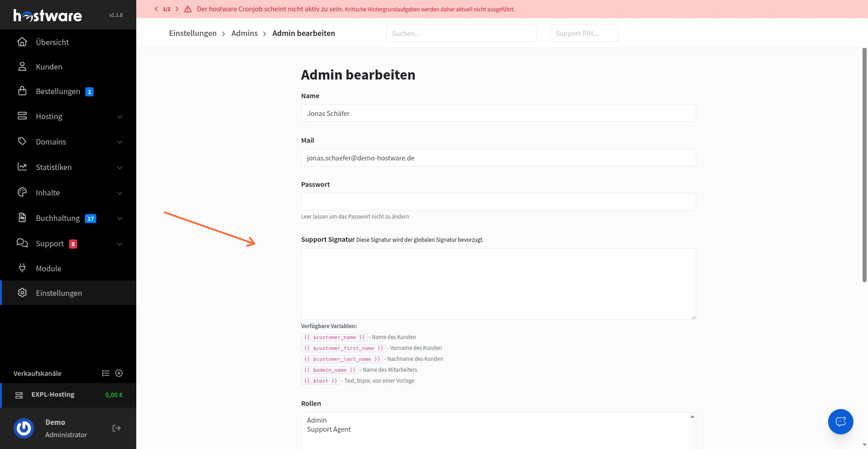Select Admin in the Rollen list
The image size is (868, 449).
point(317,420)
